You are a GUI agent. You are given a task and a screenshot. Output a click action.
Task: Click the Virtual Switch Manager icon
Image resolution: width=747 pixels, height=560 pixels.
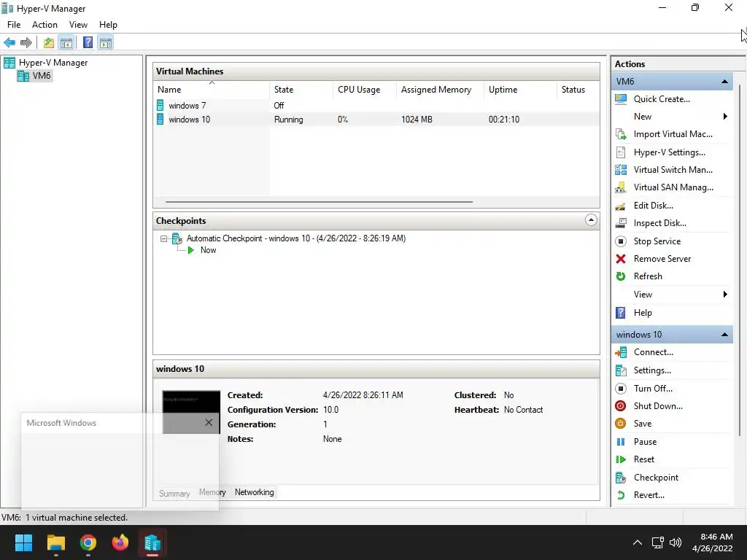[621, 169]
